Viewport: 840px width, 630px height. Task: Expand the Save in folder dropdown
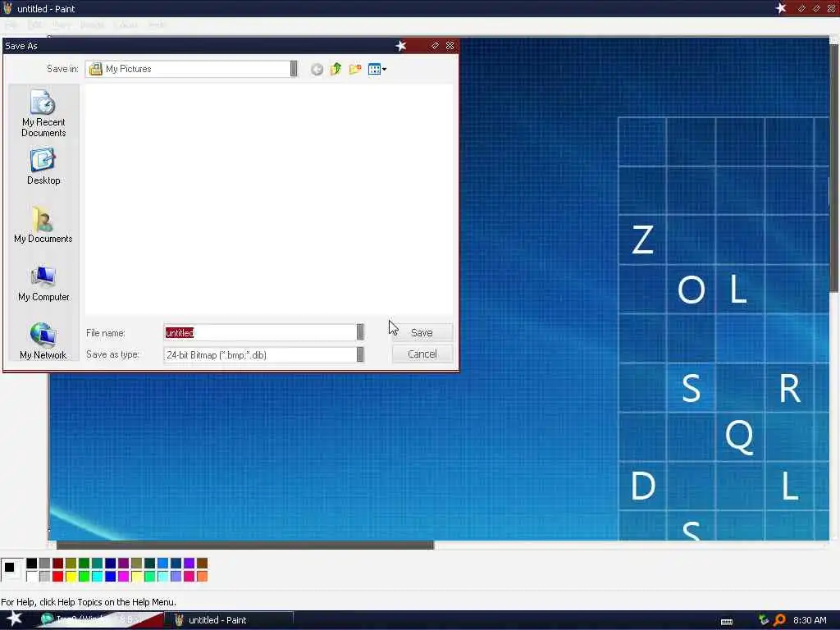pyautogui.click(x=294, y=69)
